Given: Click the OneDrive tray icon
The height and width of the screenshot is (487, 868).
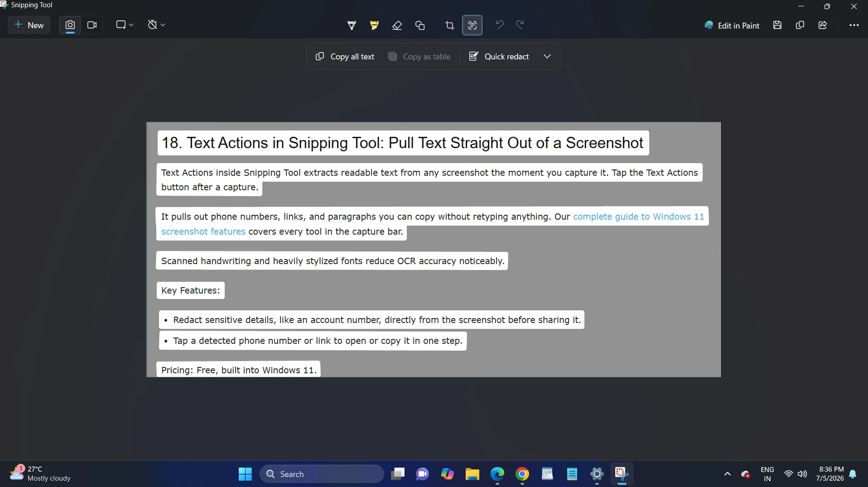Looking at the screenshot, I should [x=746, y=474].
